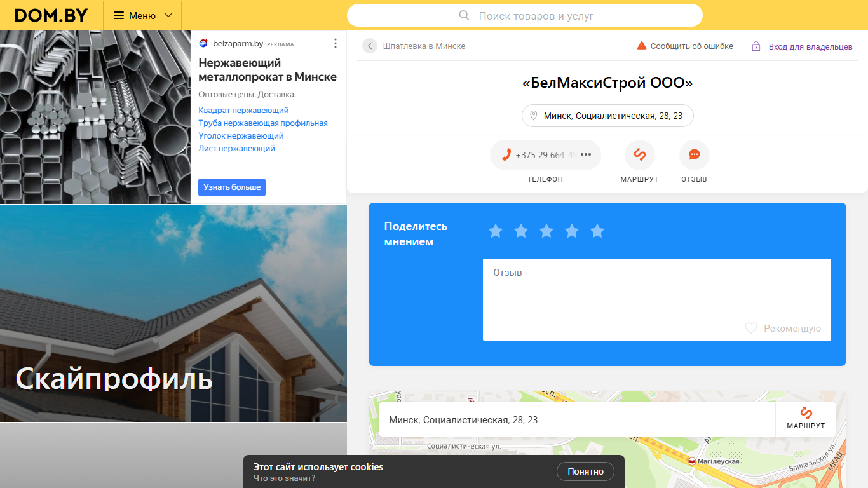Click into the Отзыв review text area

656,299
